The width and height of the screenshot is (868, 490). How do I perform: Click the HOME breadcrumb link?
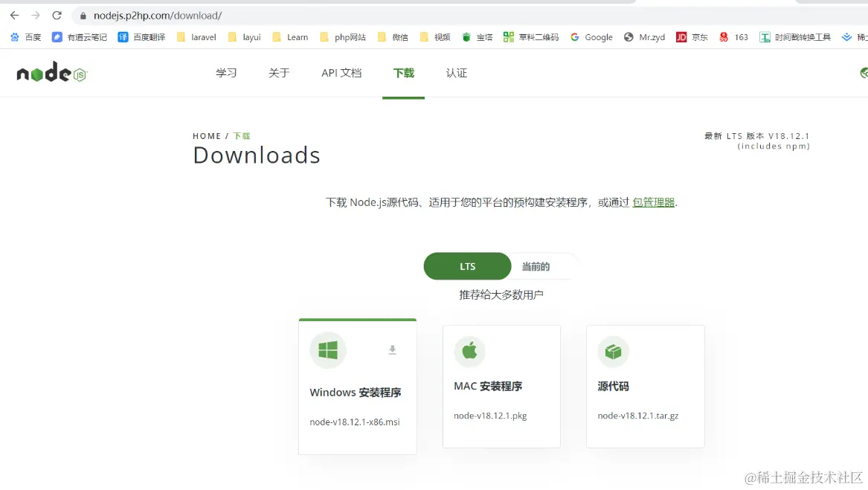point(207,136)
